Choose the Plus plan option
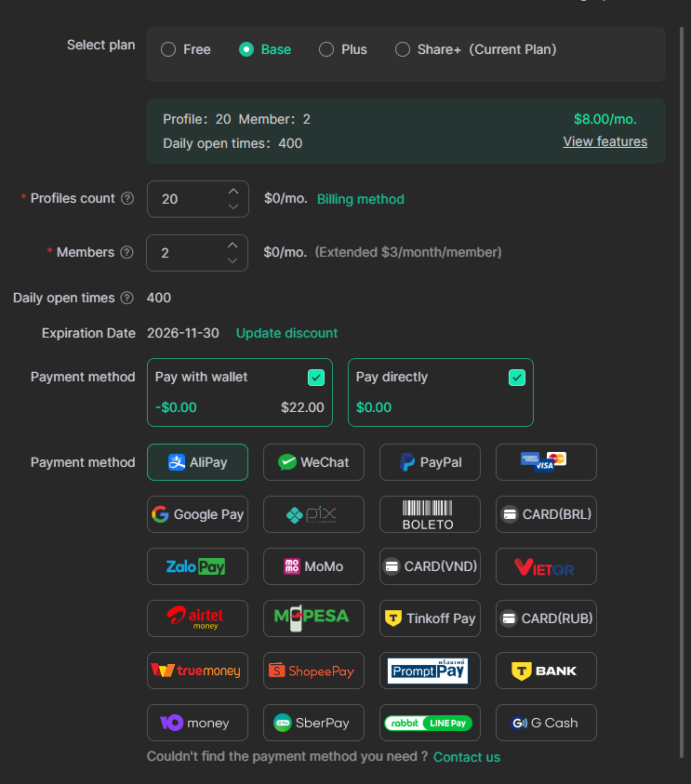Screen dimensions: 691x784 click(326, 49)
